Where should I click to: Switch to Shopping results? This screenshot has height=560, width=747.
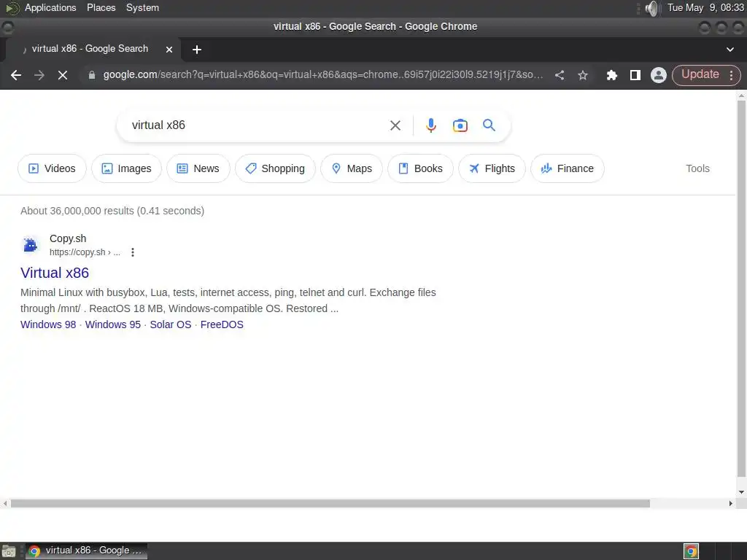[x=275, y=168]
